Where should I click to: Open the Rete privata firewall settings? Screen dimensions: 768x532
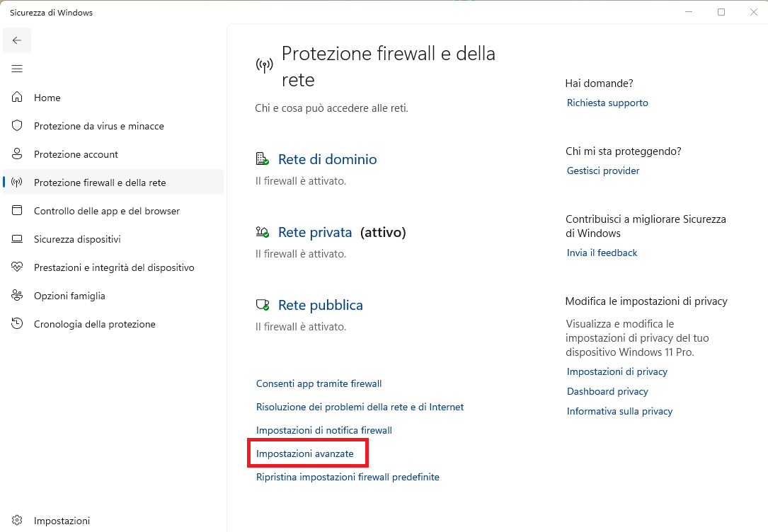(315, 232)
